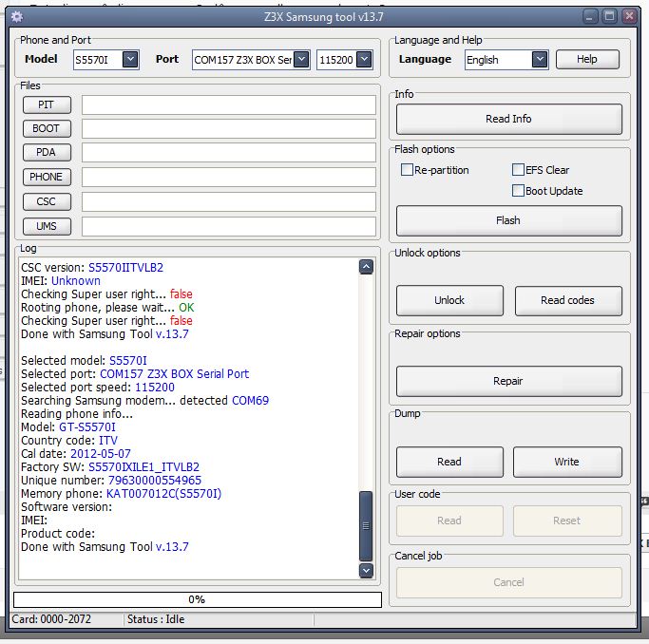Click the Help button

coord(587,59)
